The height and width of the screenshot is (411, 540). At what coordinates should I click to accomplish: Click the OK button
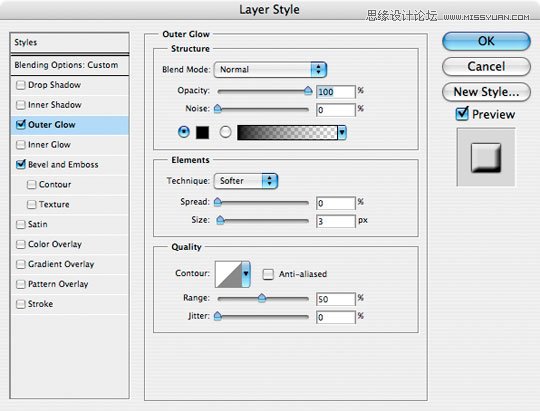tap(486, 41)
